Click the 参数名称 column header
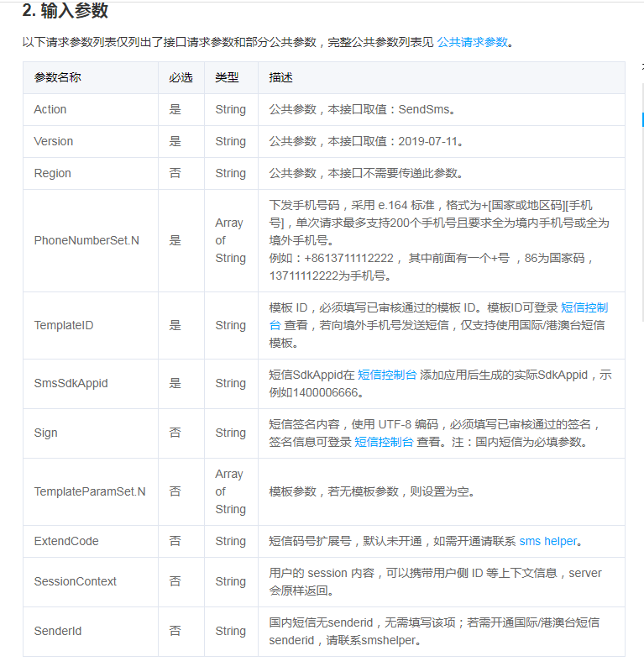 (57, 77)
